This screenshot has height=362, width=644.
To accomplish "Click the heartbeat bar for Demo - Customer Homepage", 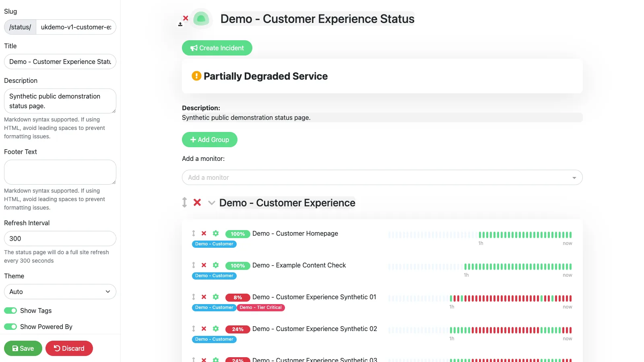I will click(480, 235).
